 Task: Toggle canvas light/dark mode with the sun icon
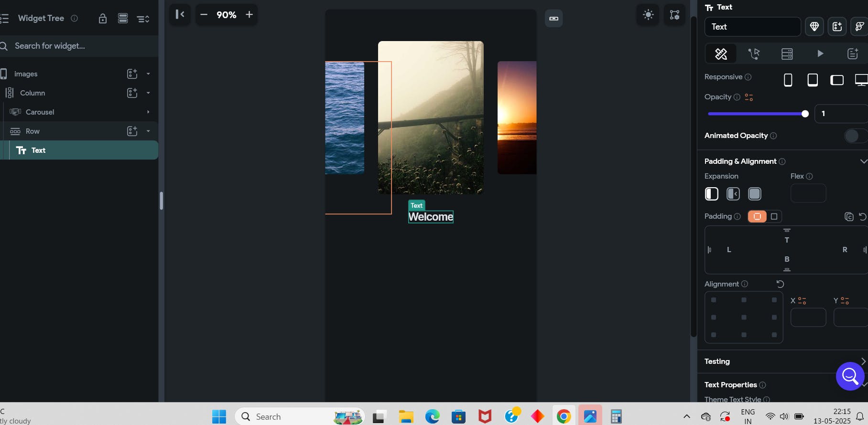click(x=648, y=15)
